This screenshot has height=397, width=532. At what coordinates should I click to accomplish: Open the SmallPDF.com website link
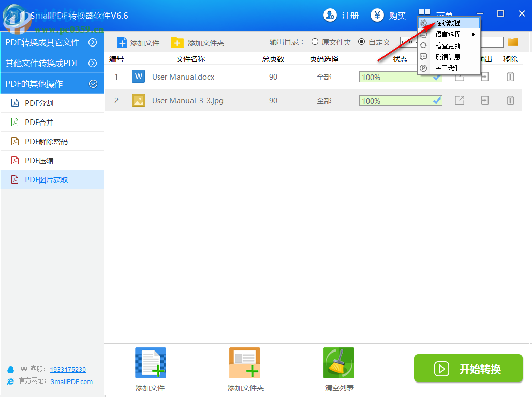72,382
